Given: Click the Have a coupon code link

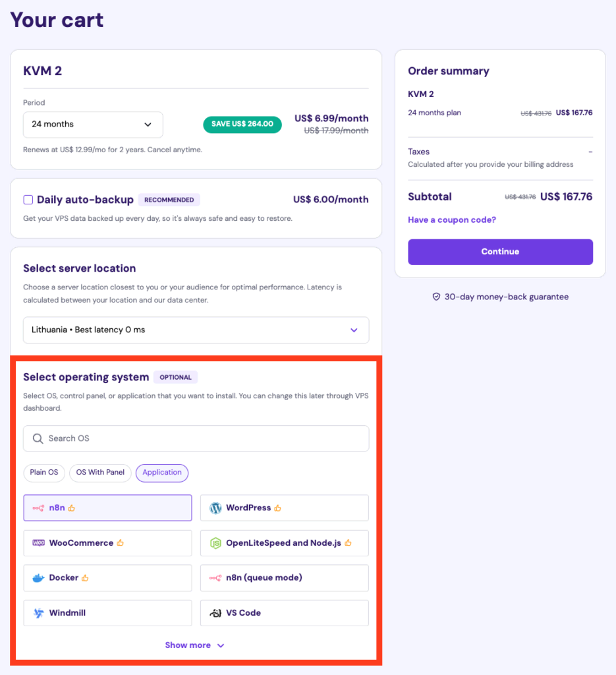Looking at the screenshot, I should (452, 220).
